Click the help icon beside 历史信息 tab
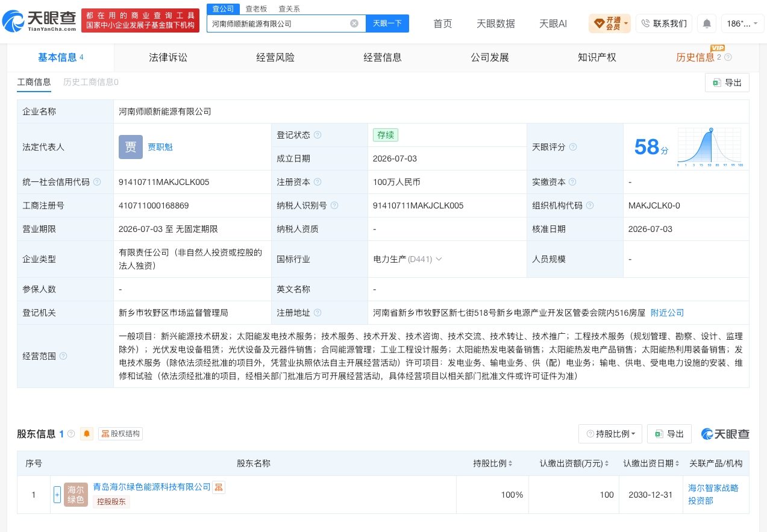Image resolution: width=767 pixels, height=532 pixels. 728,58
